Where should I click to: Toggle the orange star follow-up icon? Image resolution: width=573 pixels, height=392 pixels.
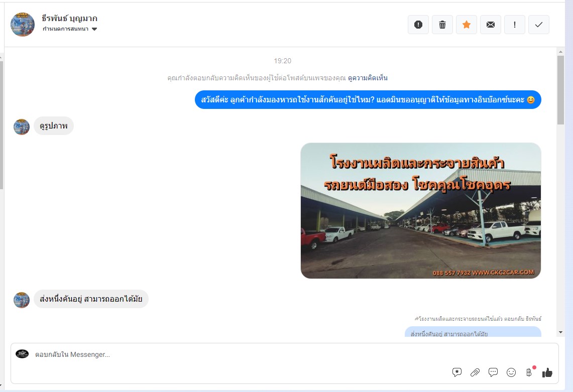pyautogui.click(x=467, y=25)
